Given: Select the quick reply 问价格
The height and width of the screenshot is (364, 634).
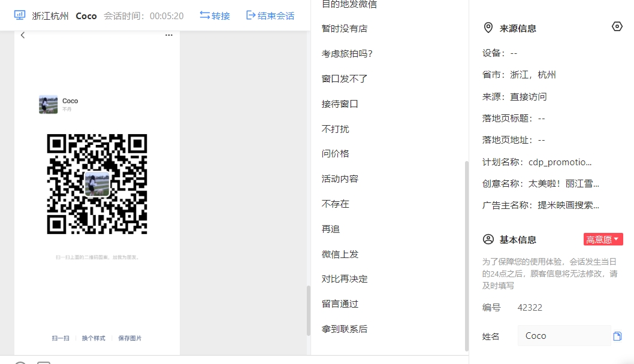Looking at the screenshot, I should tap(335, 153).
